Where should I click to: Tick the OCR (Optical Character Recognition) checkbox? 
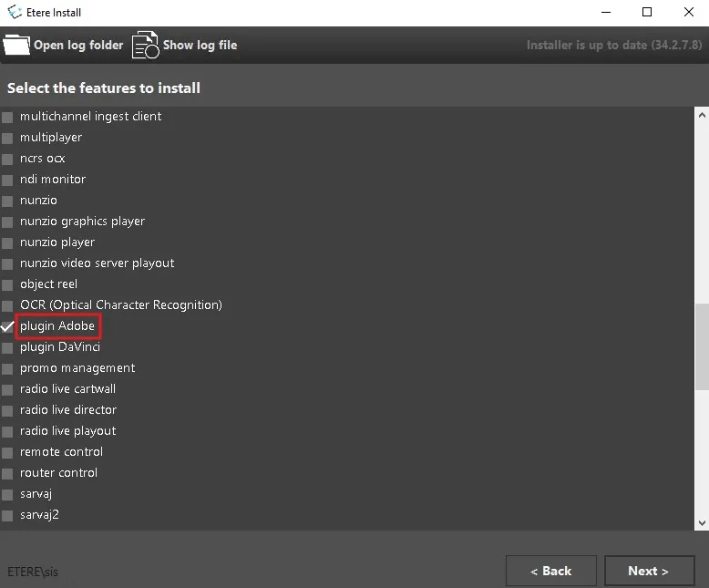(x=7, y=305)
